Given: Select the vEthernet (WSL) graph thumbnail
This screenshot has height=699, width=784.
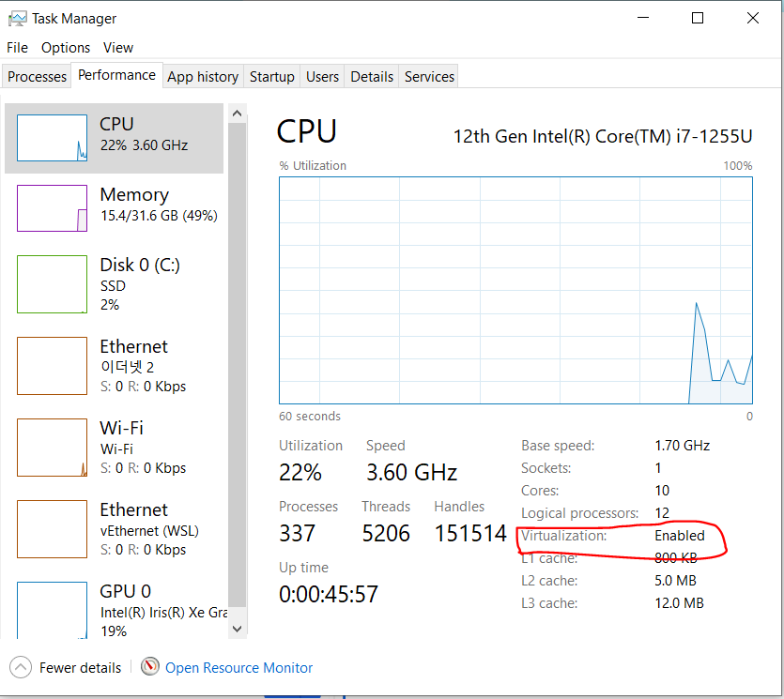Looking at the screenshot, I should pos(52,529).
